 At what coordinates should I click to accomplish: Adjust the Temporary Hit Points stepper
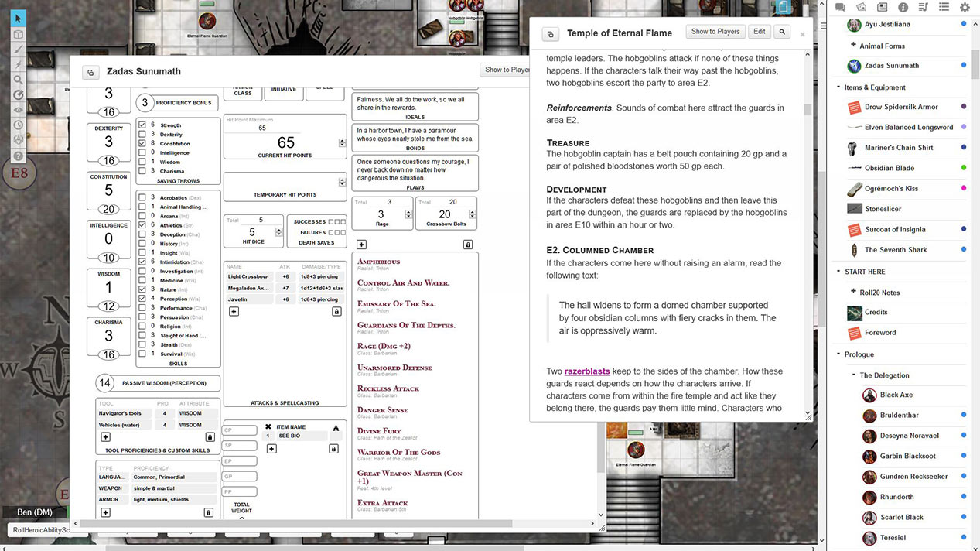pyautogui.click(x=343, y=182)
